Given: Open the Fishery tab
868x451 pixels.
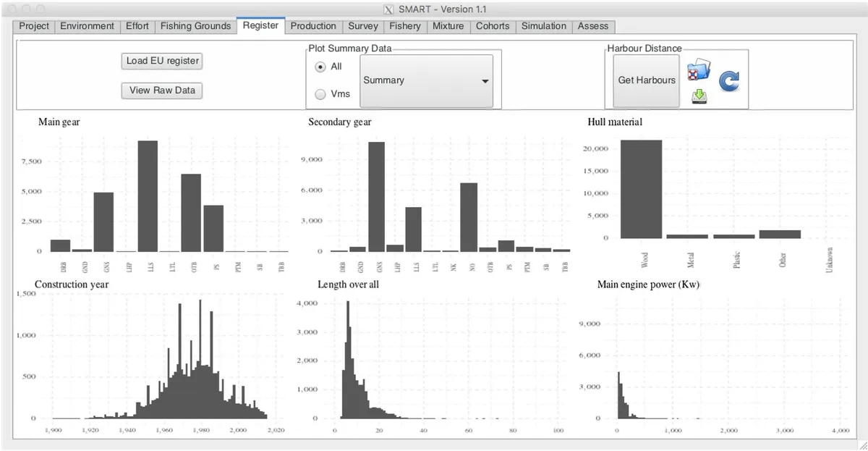Looking at the screenshot, I should point(405,26).
